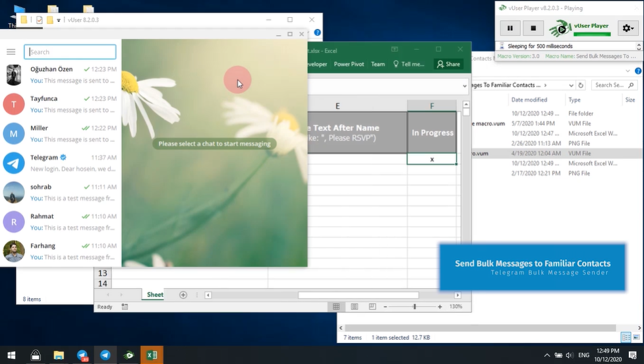Show hidden system tray icons
The image size is (644, 364).
546,355
